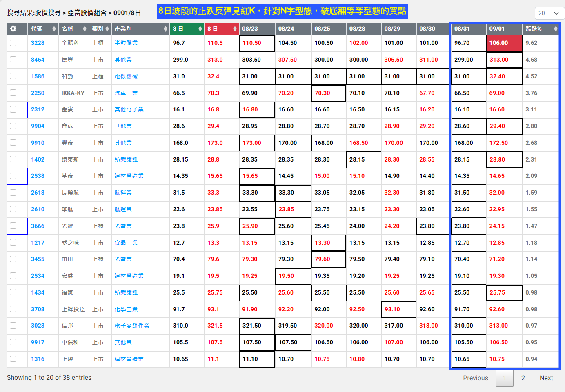Select pagination page 2
565x392 pixels.
(x=523, y=378)
